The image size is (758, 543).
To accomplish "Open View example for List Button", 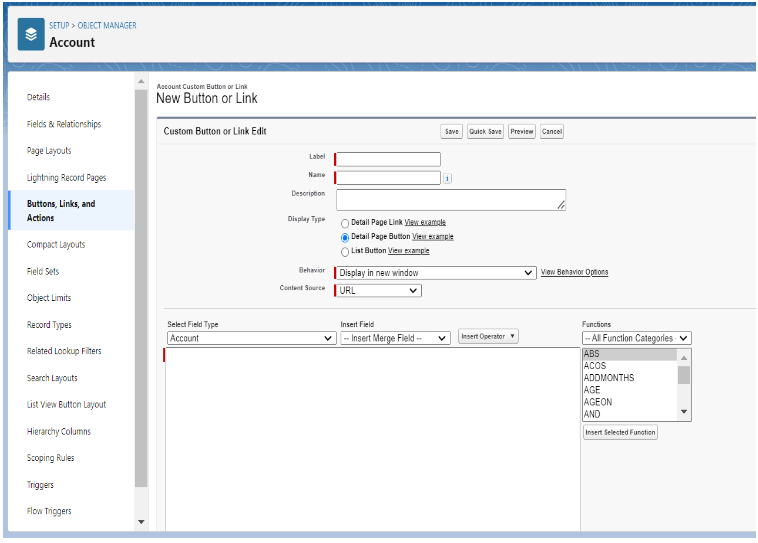I will pyautogui.click(x=408, y=250).
